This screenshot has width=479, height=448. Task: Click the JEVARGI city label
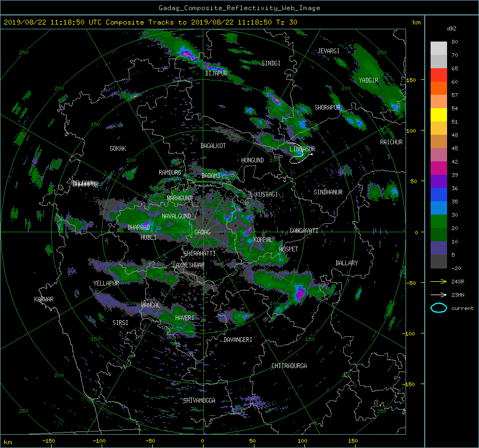click(x=328, y=51)
